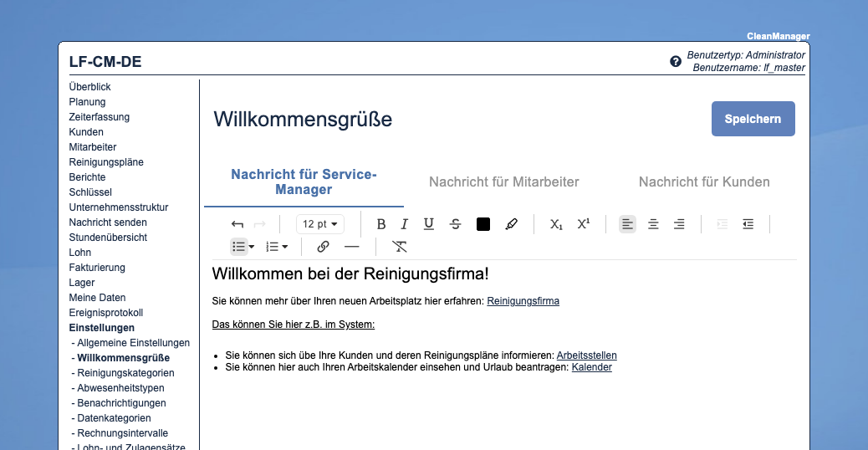868x450 pixels.
Task: Expand the numbered list style dropdown
Action: coord(285,247)
